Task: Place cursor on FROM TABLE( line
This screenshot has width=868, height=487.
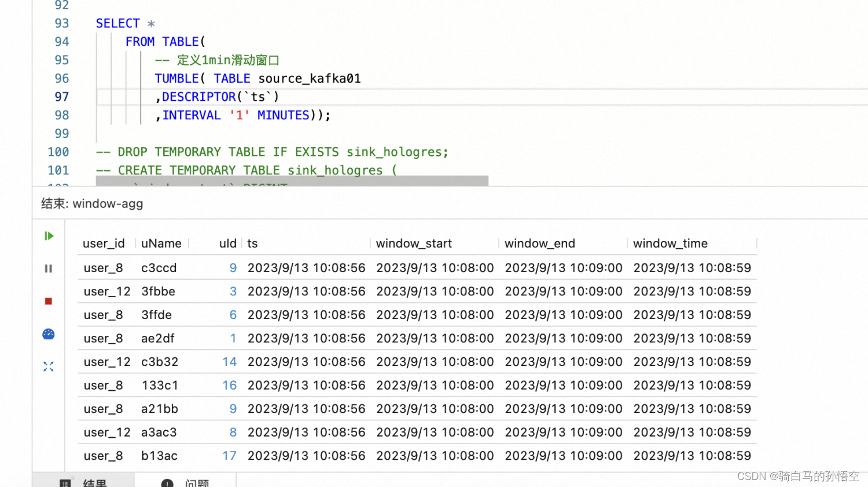Action: (165, 42)
